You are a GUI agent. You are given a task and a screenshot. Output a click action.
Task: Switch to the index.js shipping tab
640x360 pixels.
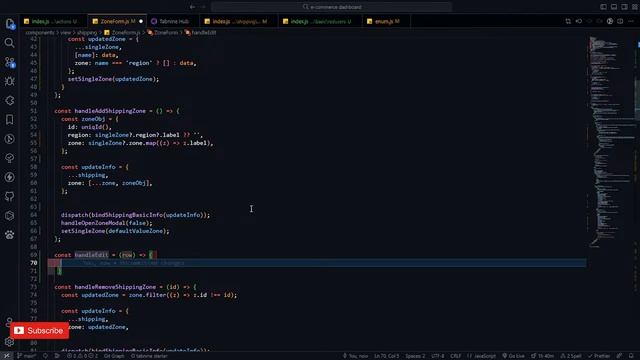(x=239, y=21)
